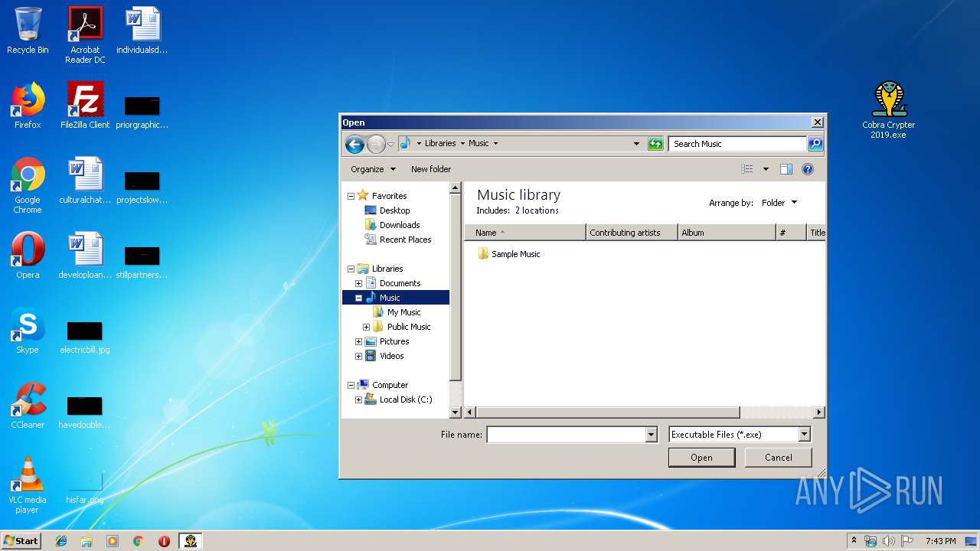Open Windows Explorer folder icon in taskbar
980x551 pixels.
(x=87, y=541)
